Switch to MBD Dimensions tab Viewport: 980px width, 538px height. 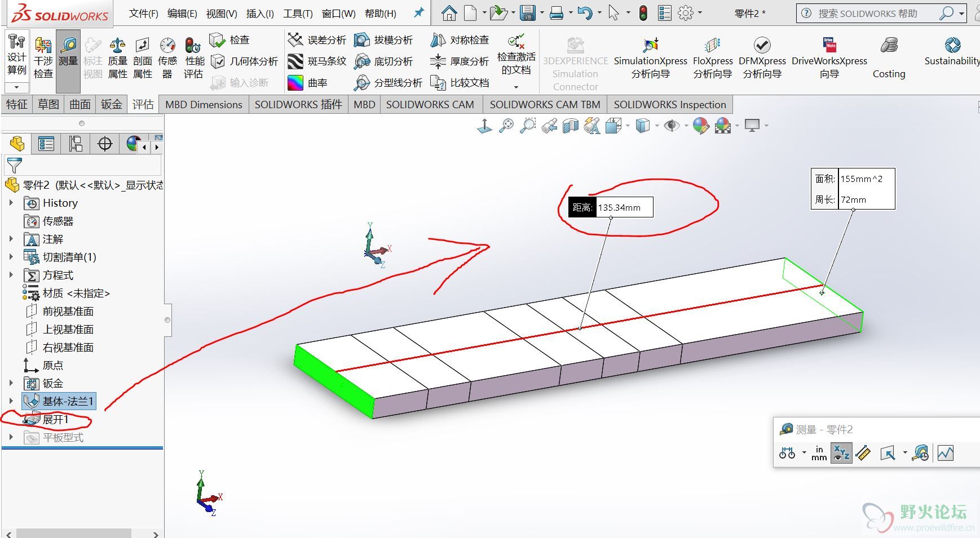(204, 104)
